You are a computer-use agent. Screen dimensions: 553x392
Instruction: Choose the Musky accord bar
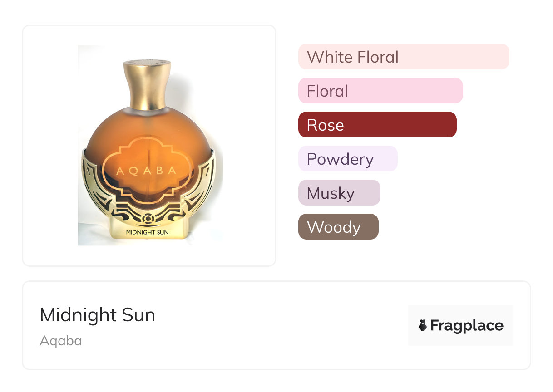pyautogui.click(x=339, y=193)
